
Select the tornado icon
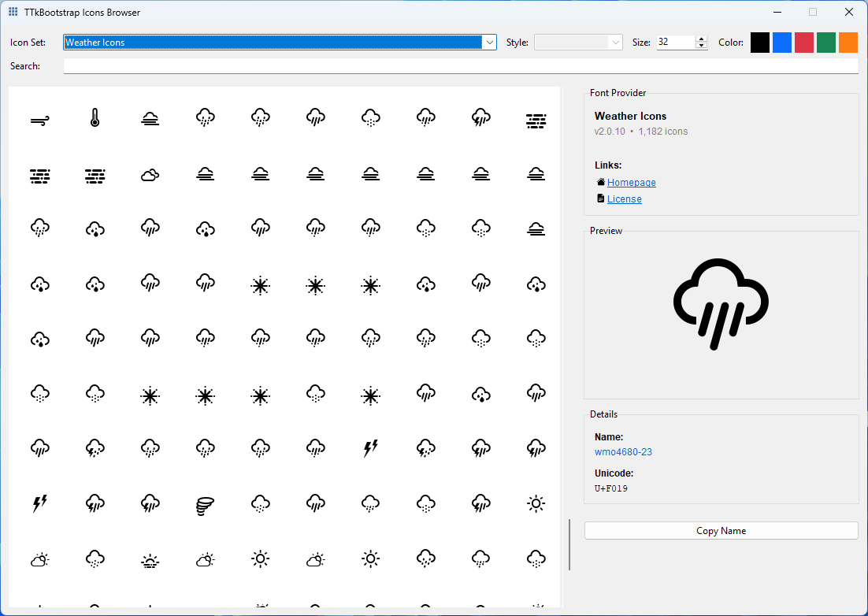tap(206, 503)
